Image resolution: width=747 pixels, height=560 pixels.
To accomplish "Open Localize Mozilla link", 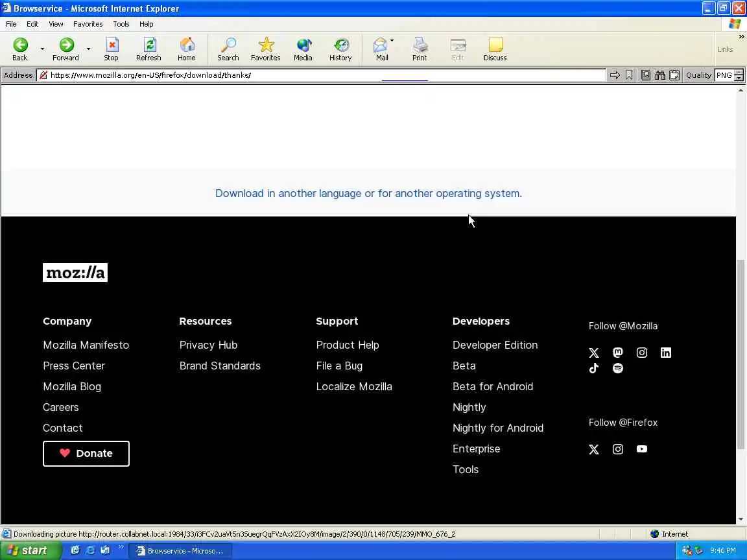I will (354, 386).
